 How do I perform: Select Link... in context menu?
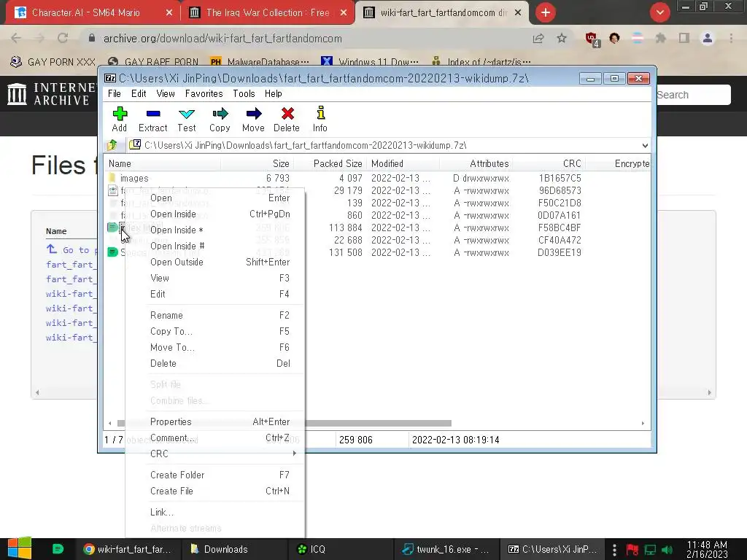click(214, 513)
